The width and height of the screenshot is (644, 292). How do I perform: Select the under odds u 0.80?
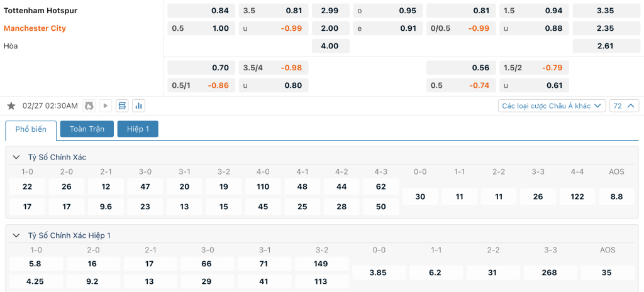coord(274,85)
